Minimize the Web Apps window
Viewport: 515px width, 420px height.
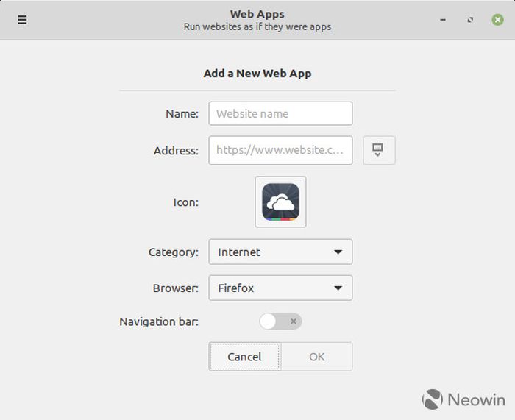coord(443,20)
